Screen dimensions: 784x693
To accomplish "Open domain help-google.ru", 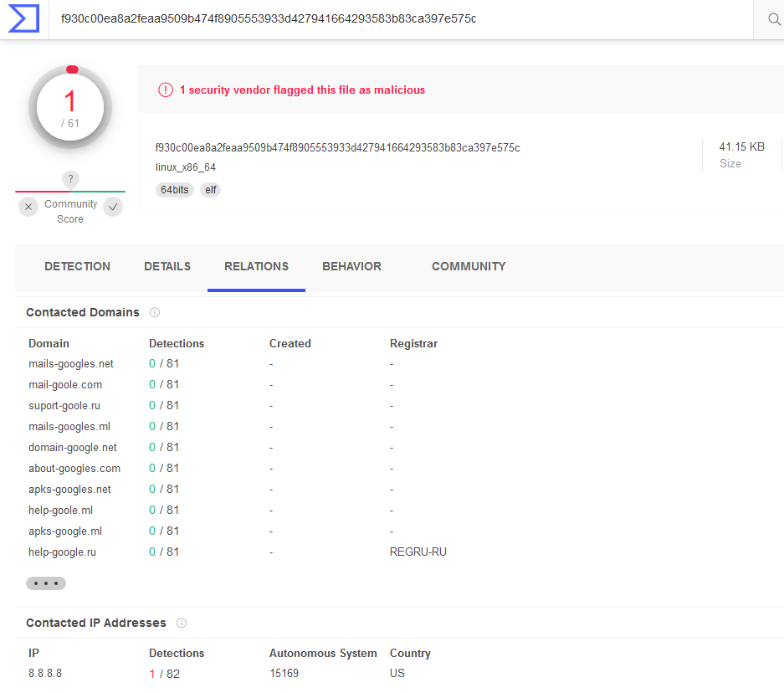I will (63, 552).
